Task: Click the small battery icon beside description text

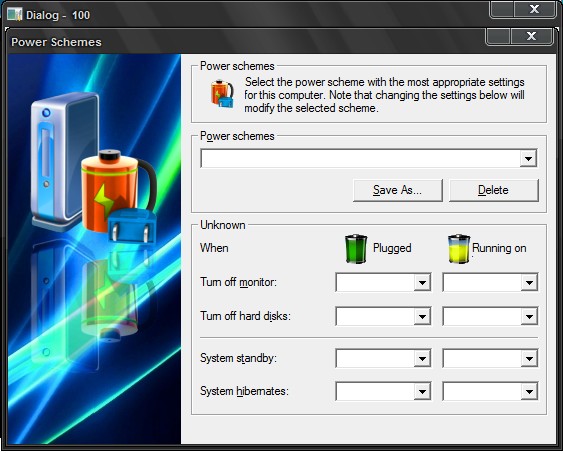Action: tap(222, 94)
